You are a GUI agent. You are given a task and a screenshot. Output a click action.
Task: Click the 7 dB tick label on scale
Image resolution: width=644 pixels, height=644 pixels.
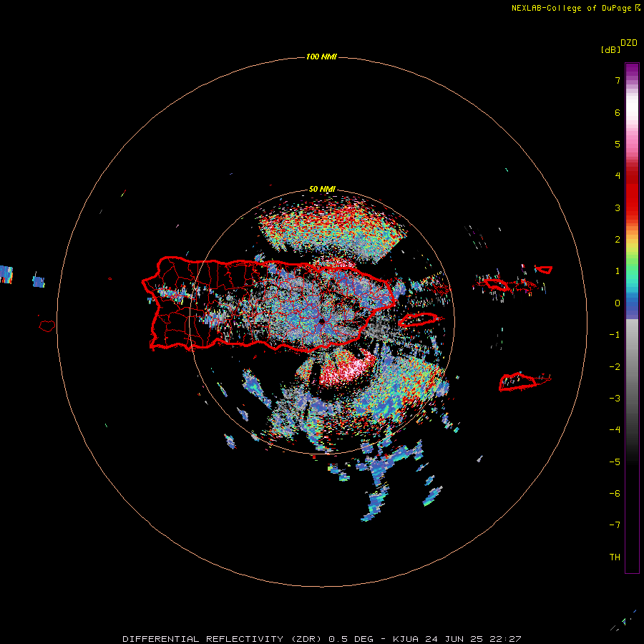618,80
